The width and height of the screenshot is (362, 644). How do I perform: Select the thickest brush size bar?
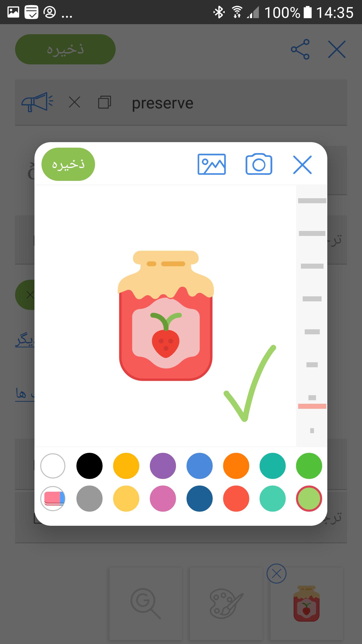(x=312, y=200)
